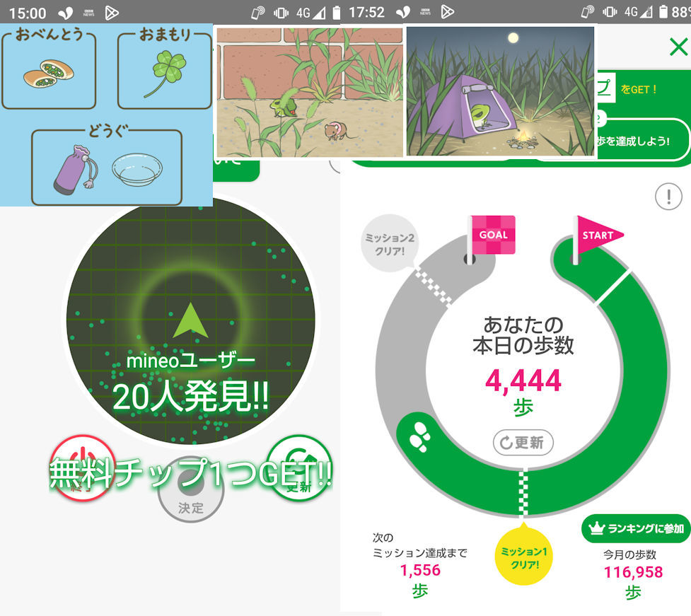Tap the footprints icon on the progress ring
Screen dimensions: 691x616
coord(419,437)
